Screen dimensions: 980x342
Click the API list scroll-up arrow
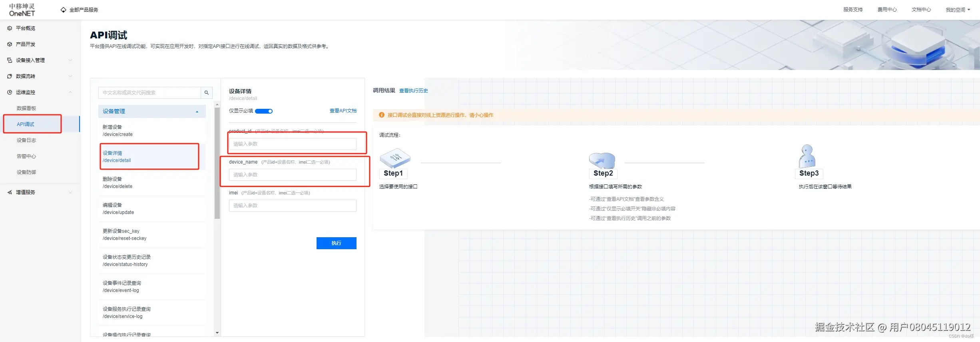217,105
